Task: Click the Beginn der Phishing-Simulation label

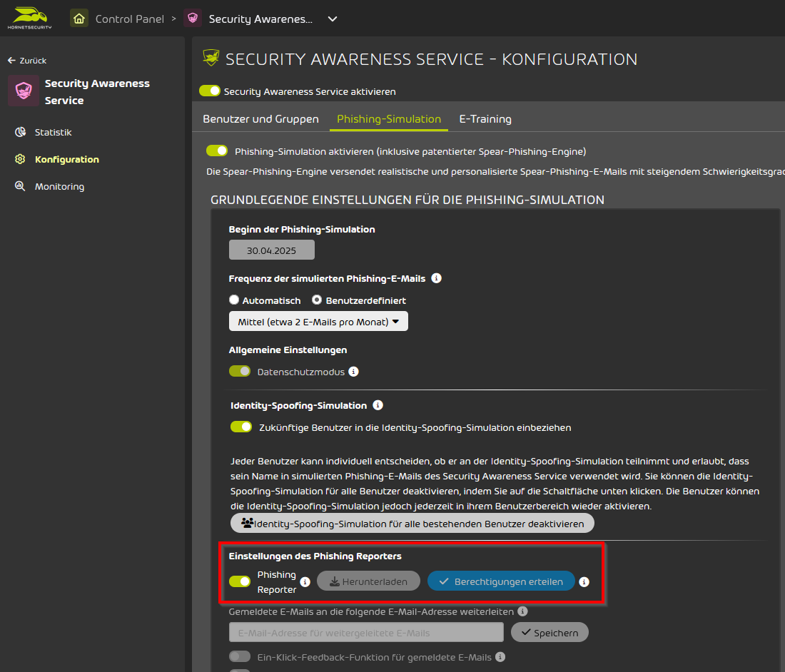Action: coord(302,229)
